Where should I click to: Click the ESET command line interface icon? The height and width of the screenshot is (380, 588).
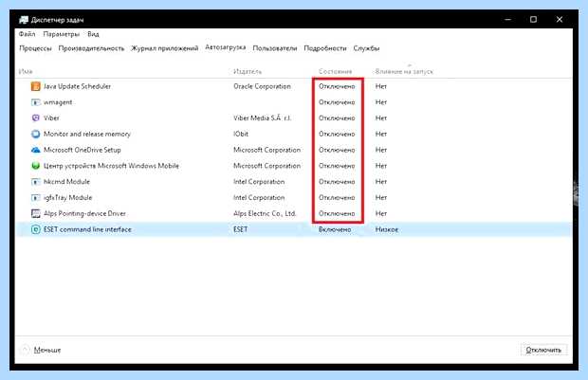pos(36,229)
